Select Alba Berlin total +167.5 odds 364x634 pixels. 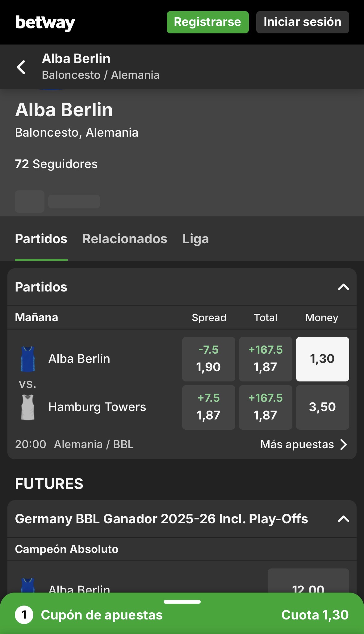click(266, 359)
